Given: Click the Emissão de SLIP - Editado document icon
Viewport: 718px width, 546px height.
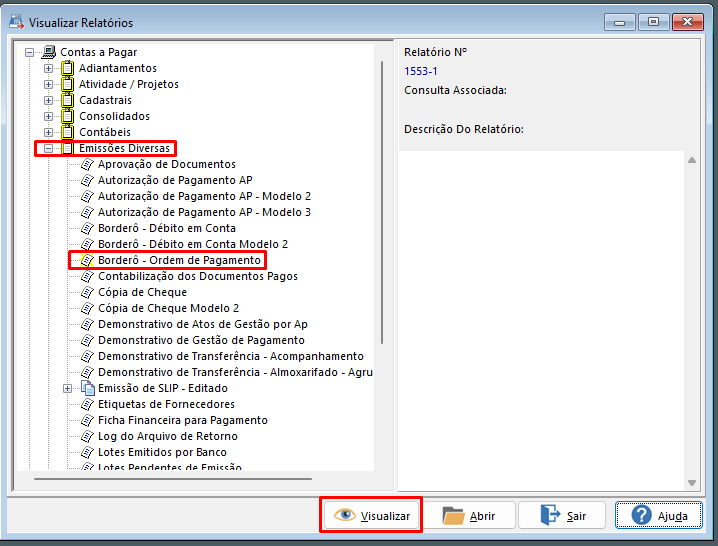Looking at the screenshot, I should pos(87,388).
